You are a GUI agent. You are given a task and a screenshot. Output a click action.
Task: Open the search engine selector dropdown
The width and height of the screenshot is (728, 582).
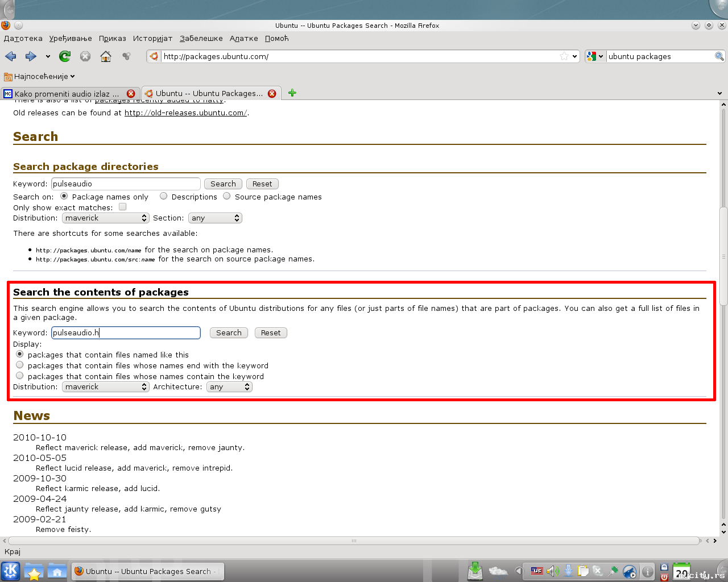click(x=595, y=56)
